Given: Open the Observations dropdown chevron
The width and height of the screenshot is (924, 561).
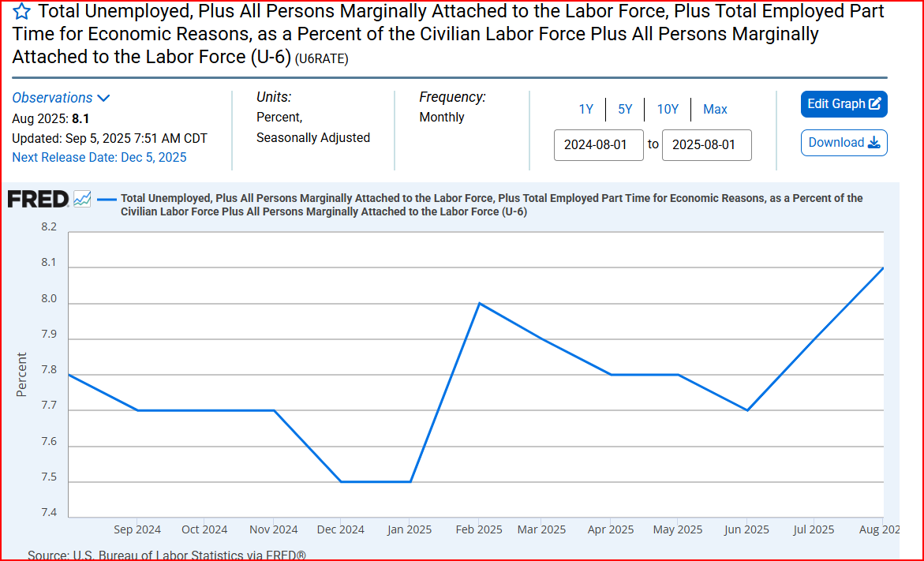Looking at the screenshot, I should click(x=105, y=97).
